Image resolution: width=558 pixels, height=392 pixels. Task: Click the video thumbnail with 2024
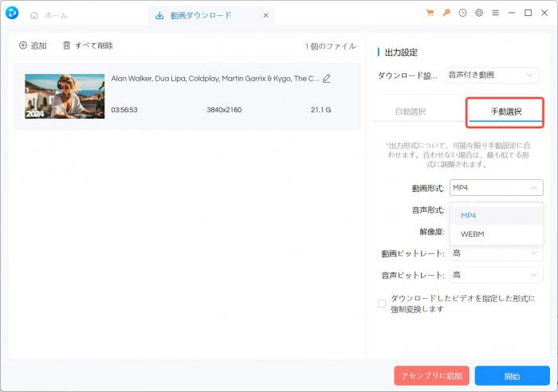point(65,96)
